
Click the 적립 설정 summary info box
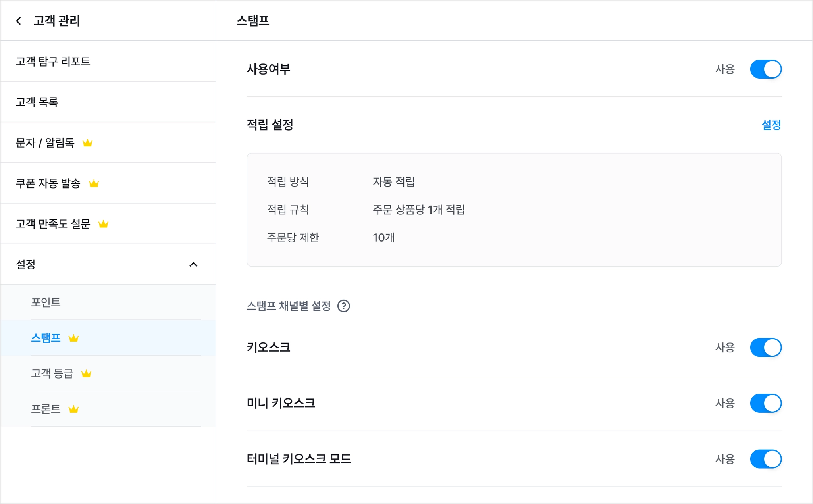514,210
